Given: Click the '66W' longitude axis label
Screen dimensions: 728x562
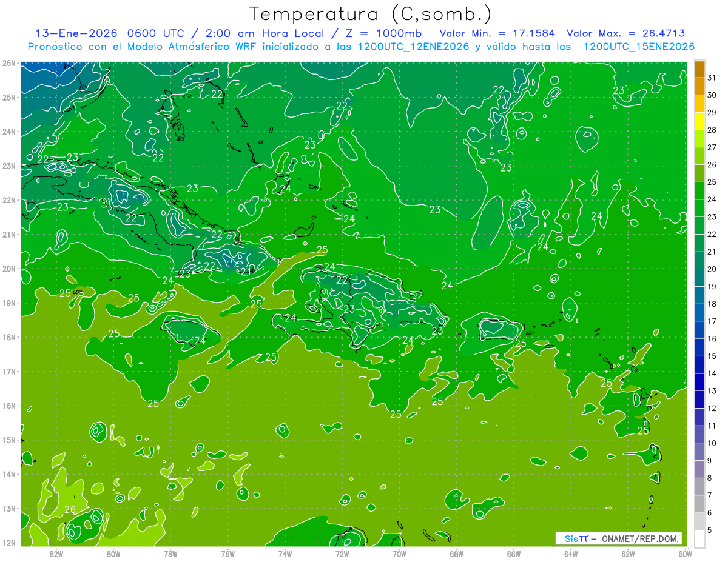Looking at the screenshot, I should point(514,554).
